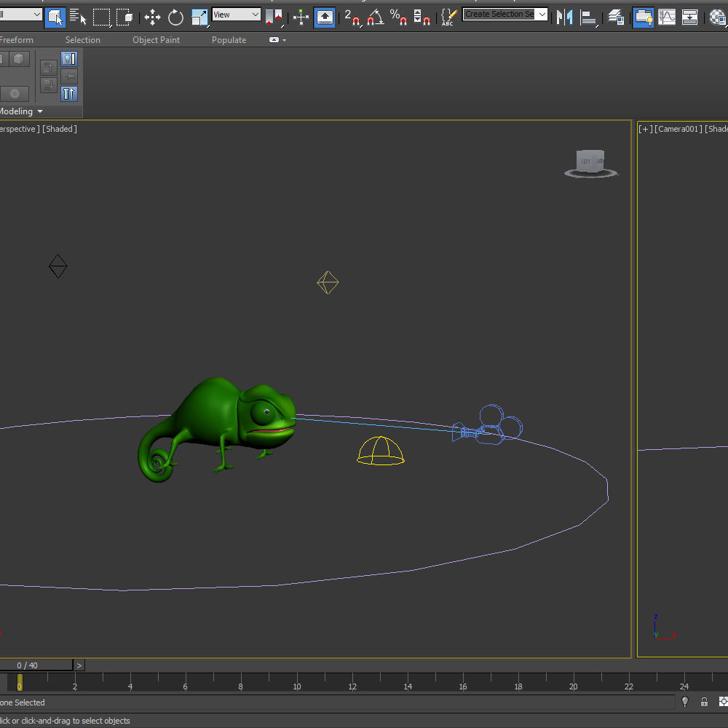The width and height of the screenshot is (728, 728).
Task: Toggle Show End Result in ribbon
Action: tap(69, 58)
